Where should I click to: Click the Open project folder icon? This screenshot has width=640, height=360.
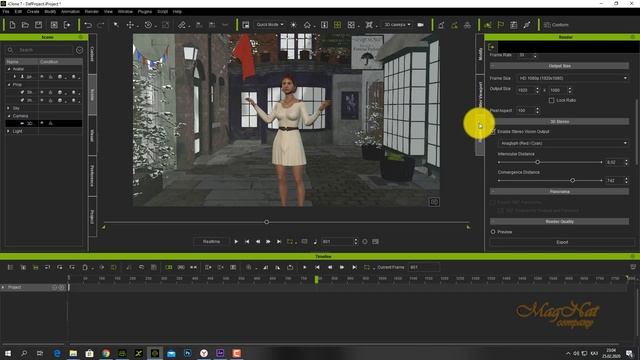pyautogui.click(x=25, y=25)
